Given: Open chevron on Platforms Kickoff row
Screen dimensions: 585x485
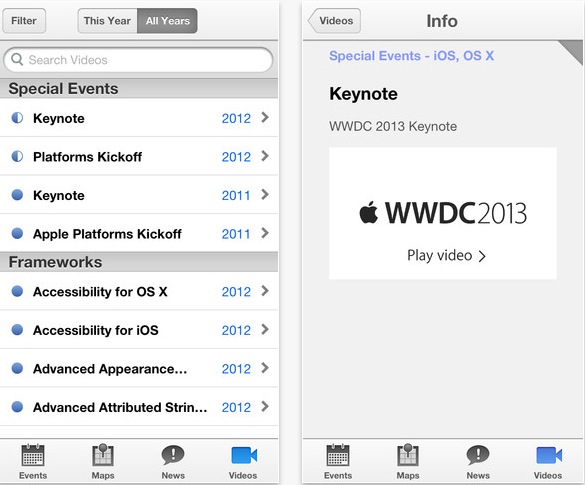Looking at the screenshot, I should click(265, 156).
